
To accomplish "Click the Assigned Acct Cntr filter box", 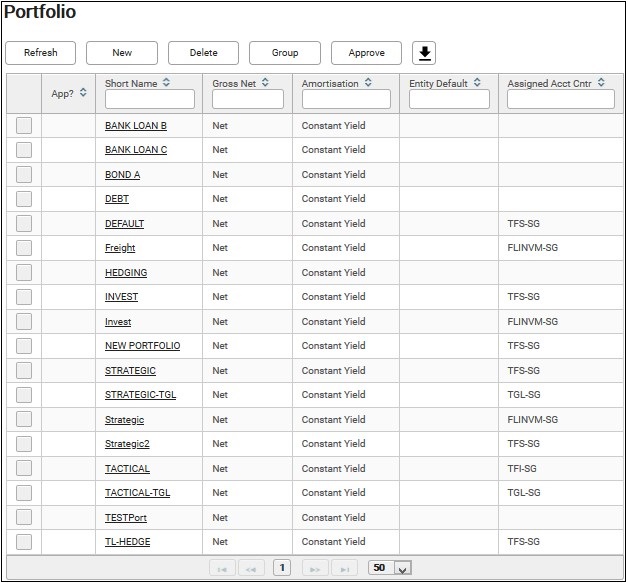I will (561, 99).
